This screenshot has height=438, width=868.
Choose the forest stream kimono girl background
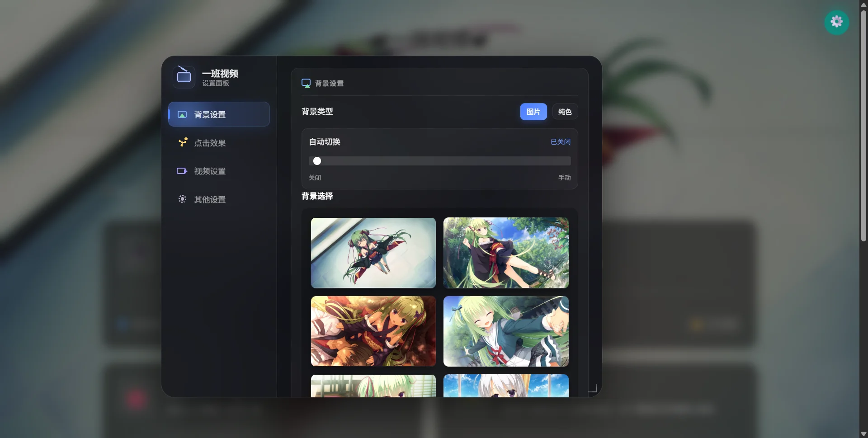506,253
